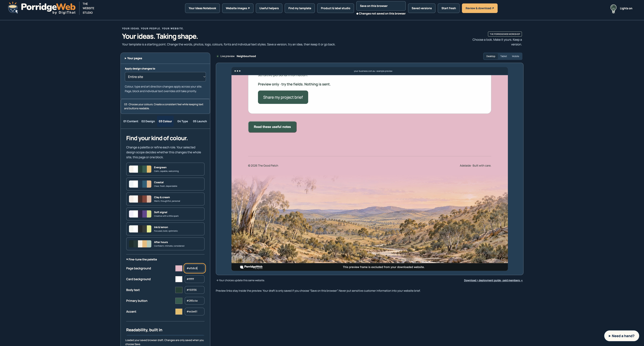Open the Accent colour swatch
The height and width of the screenshot is (346, 644).
click(179, 312)
